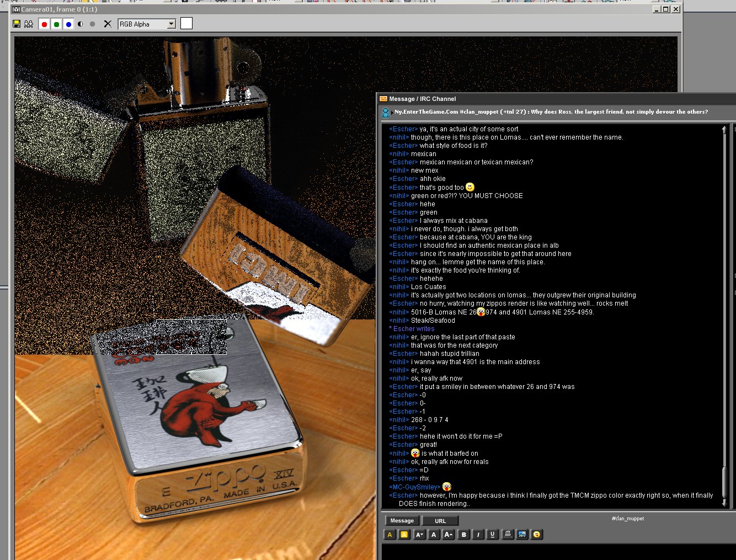Set the text foreground color with the A icon
Screen dimensions: 736x560
[x=390, y=535]
